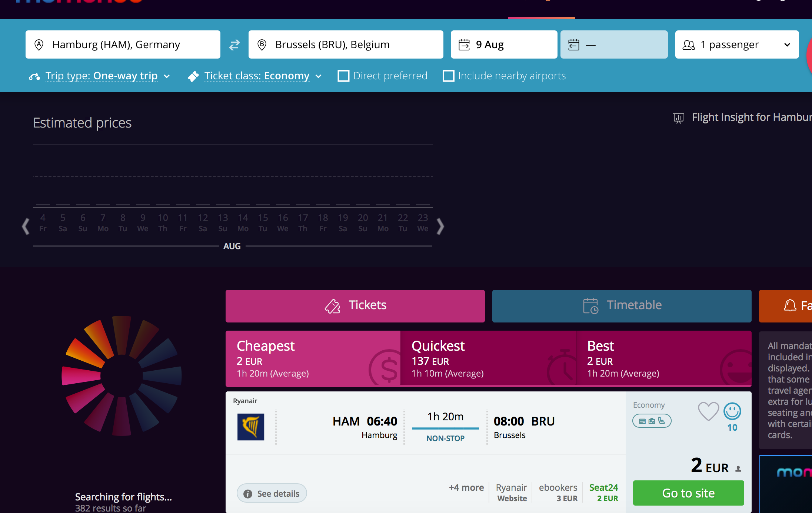Click the passengers icon
This screenshot has width=812, height=513.
tap(689, 45)
